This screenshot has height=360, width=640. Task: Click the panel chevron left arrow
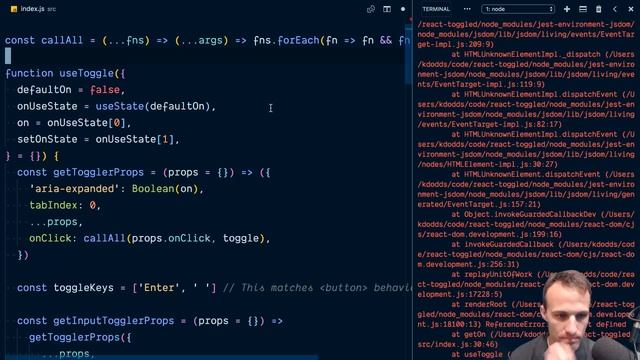pyautogui.click(x=615, y=9)
